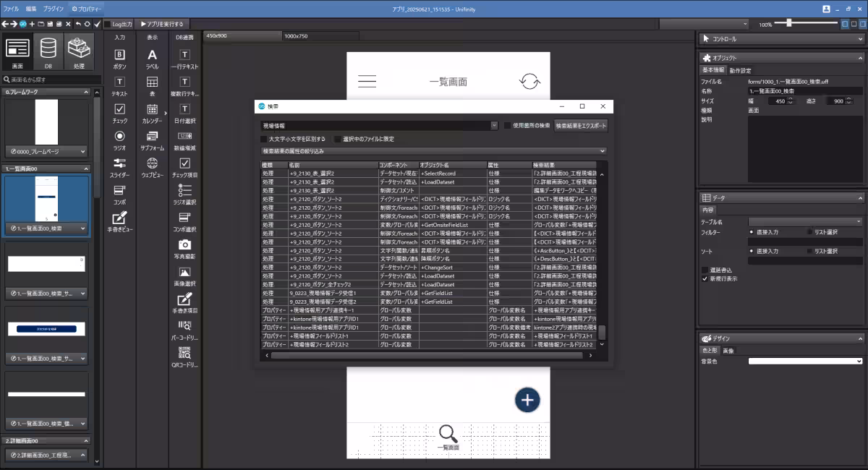This screenshot has width=868, height=470.
Task: Run the app with アプリを実行する
Action: click(162, 24)
